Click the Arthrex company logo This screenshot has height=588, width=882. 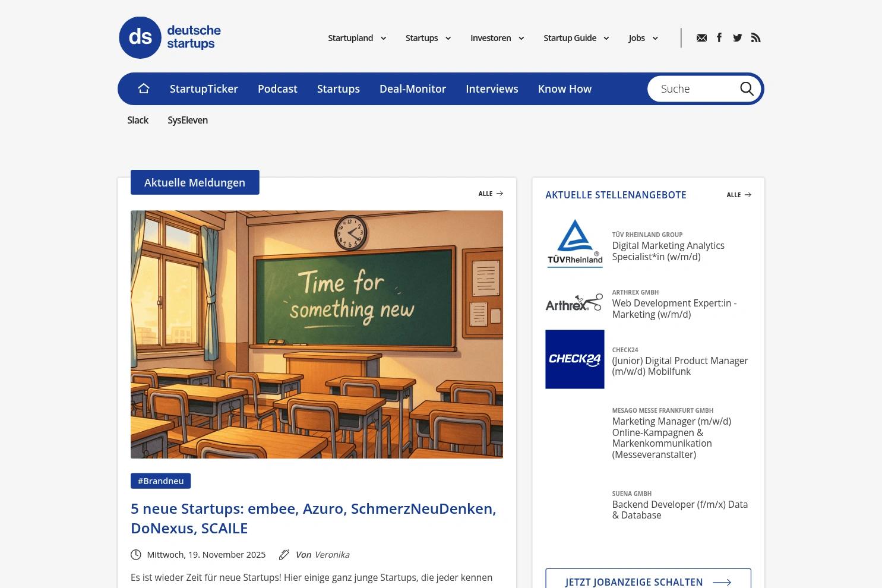pyautogui.click(x=574, y=303)
